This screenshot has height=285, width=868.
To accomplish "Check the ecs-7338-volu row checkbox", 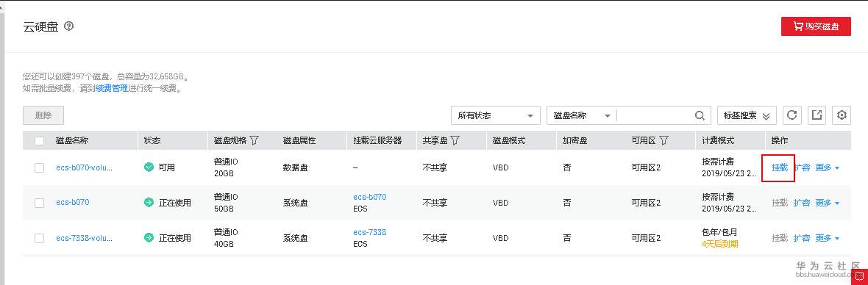I will [x=39, y=238].
